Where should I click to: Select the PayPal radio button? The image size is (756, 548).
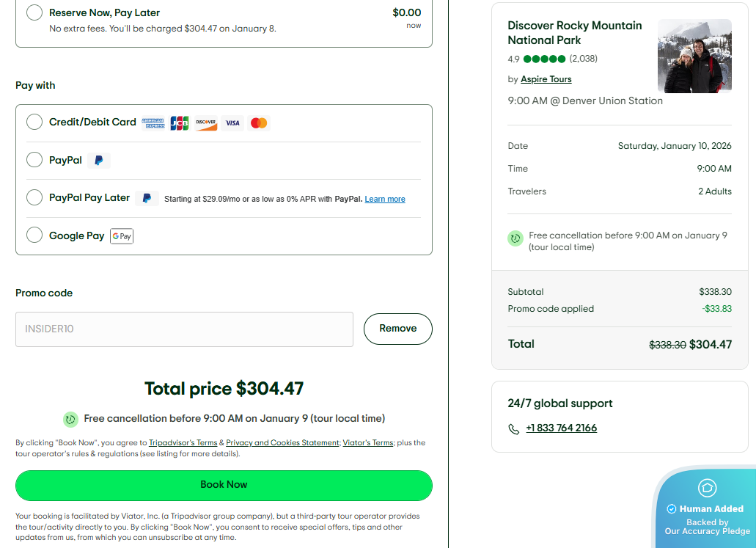coord(34,160)
